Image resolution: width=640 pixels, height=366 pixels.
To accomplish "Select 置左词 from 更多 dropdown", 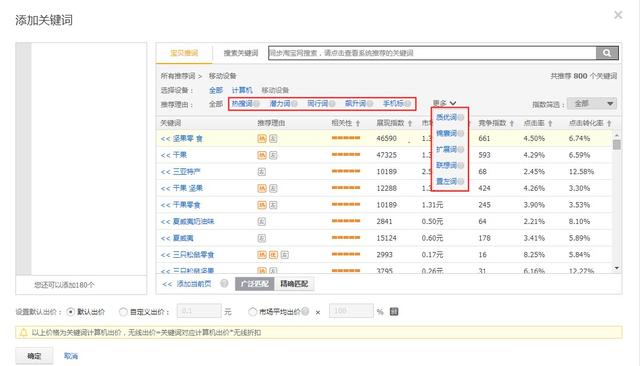I will pos(447,181).
